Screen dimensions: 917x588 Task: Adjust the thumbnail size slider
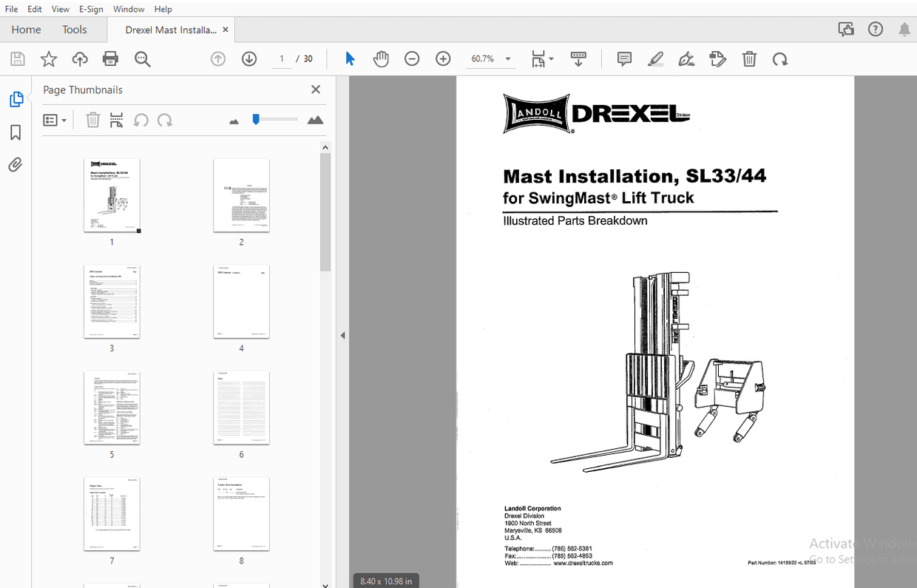[274, 119]
